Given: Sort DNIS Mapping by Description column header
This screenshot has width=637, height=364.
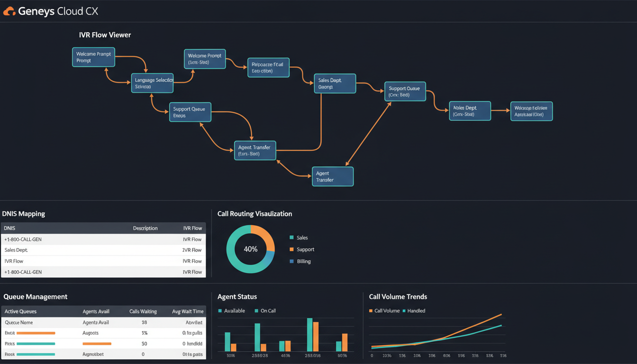Looking at the screenshot, I should click(x=145, y=228).
